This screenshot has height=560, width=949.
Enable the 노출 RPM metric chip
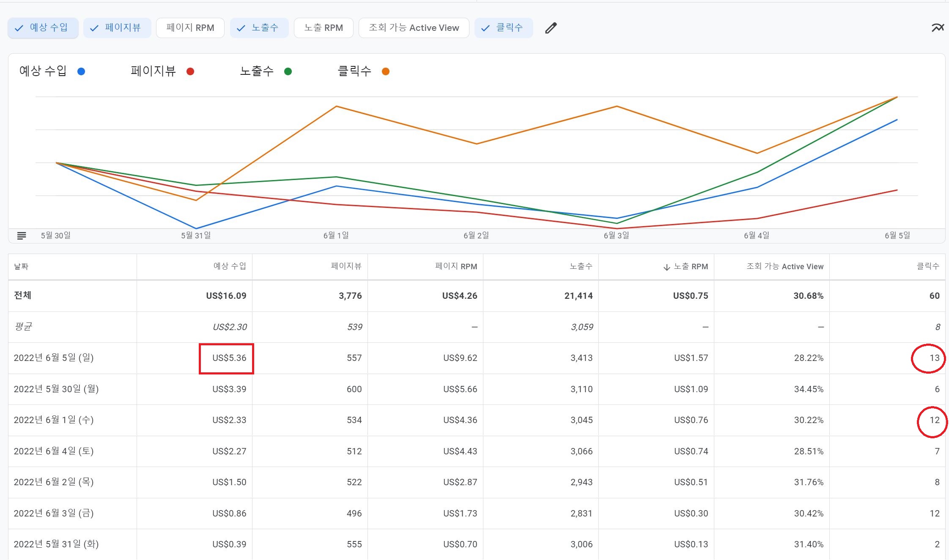click(x=323, y=28)
